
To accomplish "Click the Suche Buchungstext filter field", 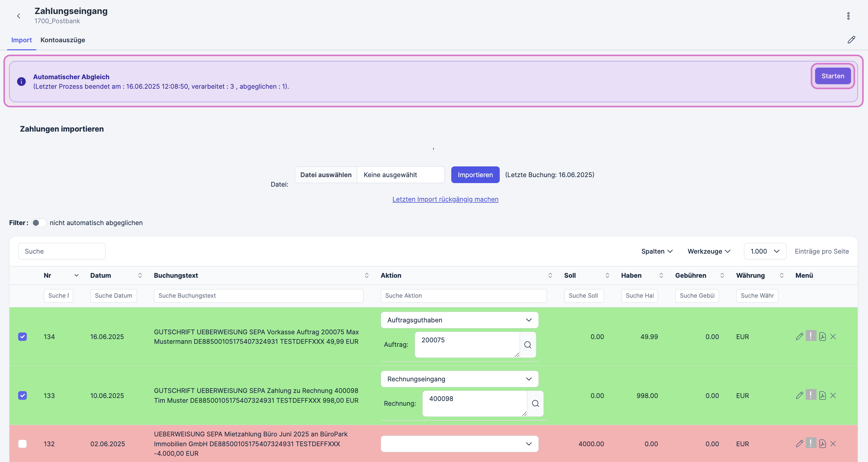I will pyautogui.click(x=258, y=296).
